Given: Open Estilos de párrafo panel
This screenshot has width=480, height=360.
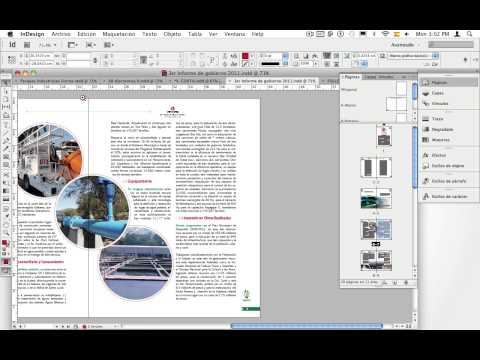Looking at the screenshot, I should (x=448, y=181).
